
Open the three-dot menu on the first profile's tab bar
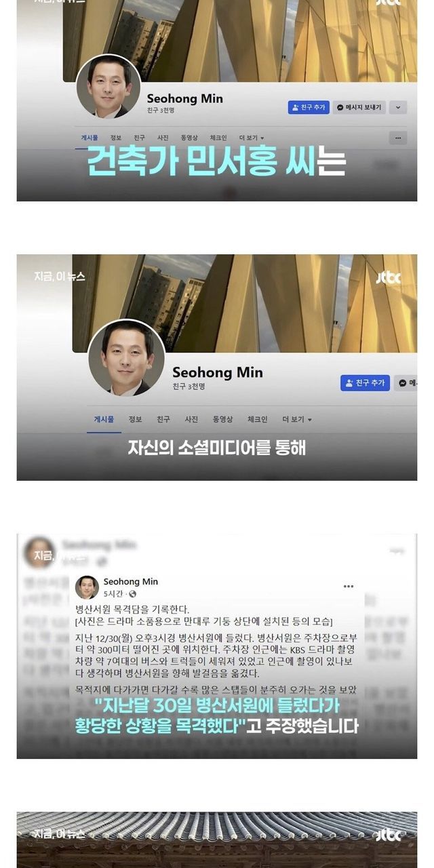point(398,138)
